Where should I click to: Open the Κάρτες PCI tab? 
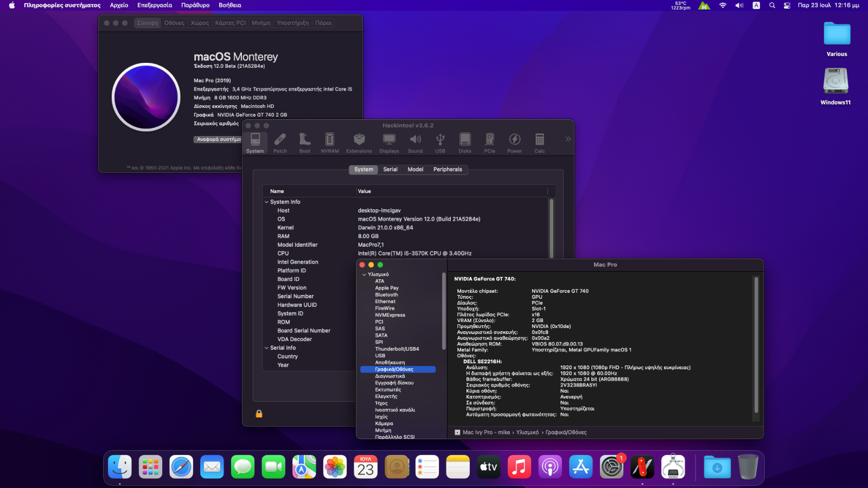tap(230, 23)
